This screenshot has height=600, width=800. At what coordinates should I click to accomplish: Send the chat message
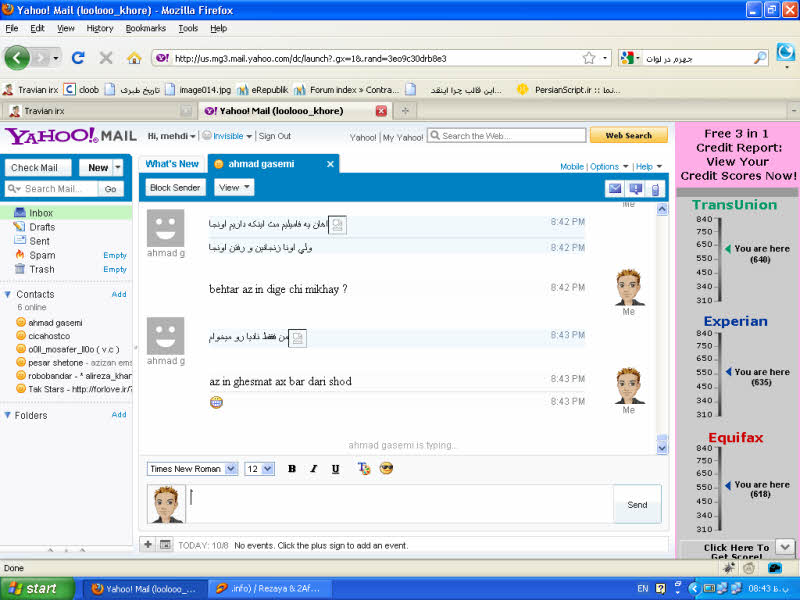[637, 505]
